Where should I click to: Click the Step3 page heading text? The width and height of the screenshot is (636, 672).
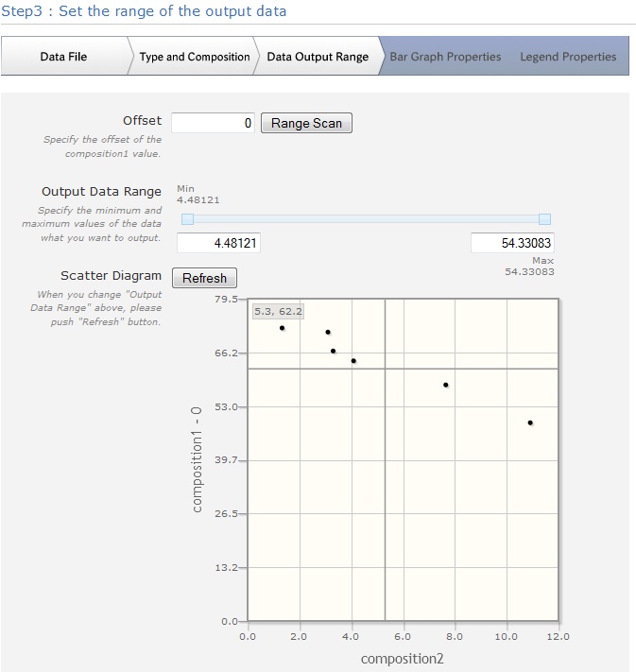pyautogui.click(x=144, y=11)
